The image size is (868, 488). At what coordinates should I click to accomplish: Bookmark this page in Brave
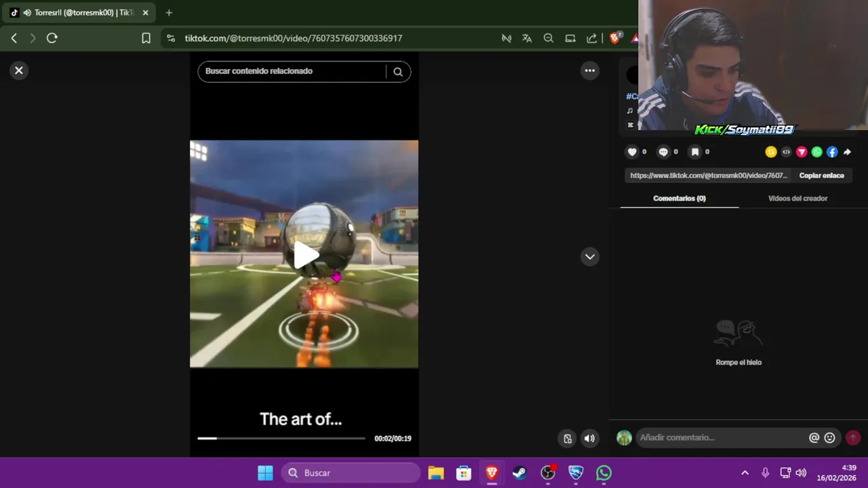coord(146,38)
